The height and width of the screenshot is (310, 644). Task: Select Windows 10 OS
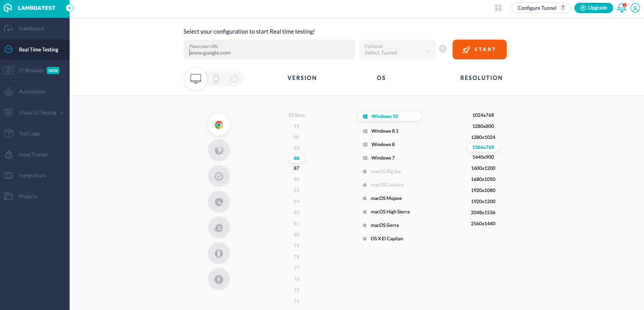(x=390, y=116)
